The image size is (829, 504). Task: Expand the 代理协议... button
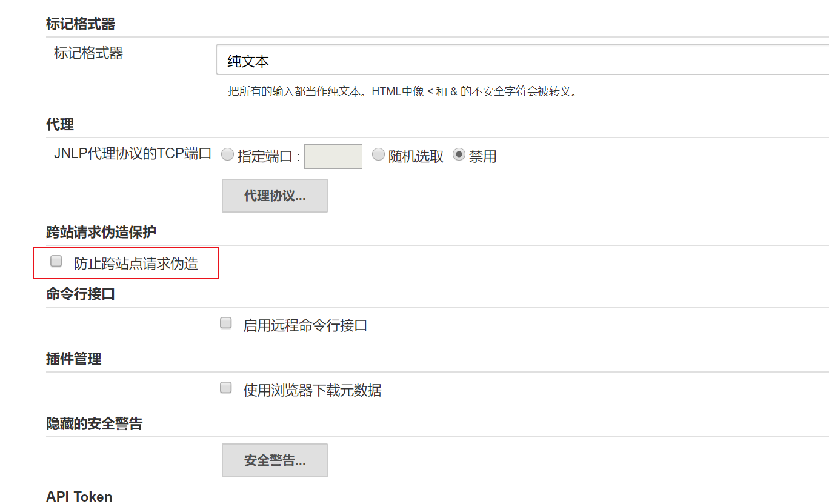275,196
